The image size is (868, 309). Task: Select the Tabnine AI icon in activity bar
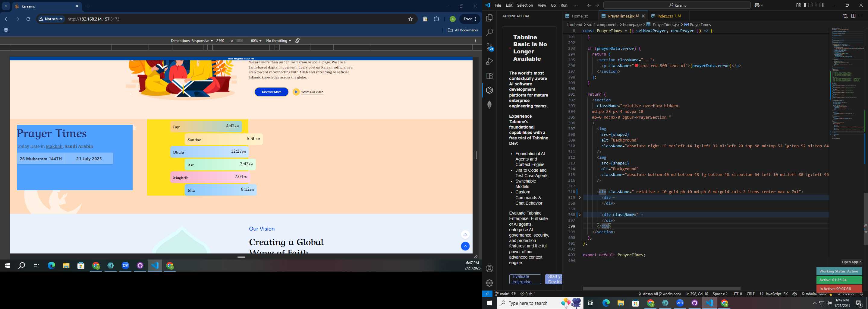click(x=489, y=91)
